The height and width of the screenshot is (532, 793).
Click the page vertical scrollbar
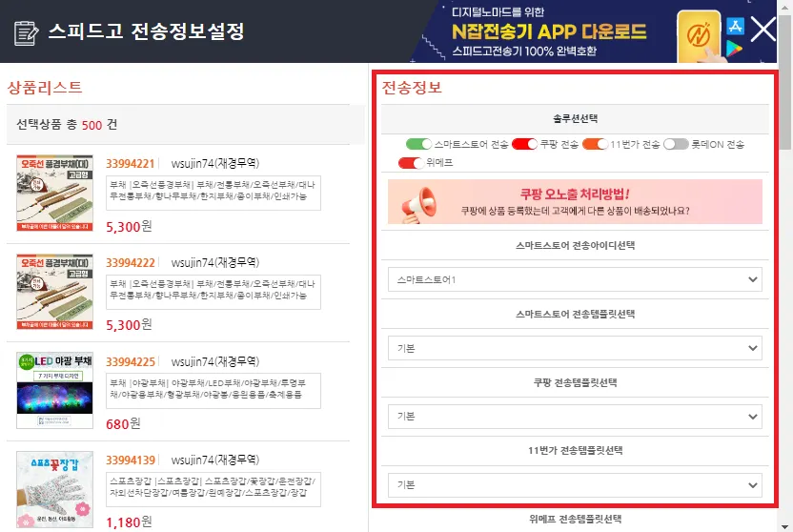point(785,81)
